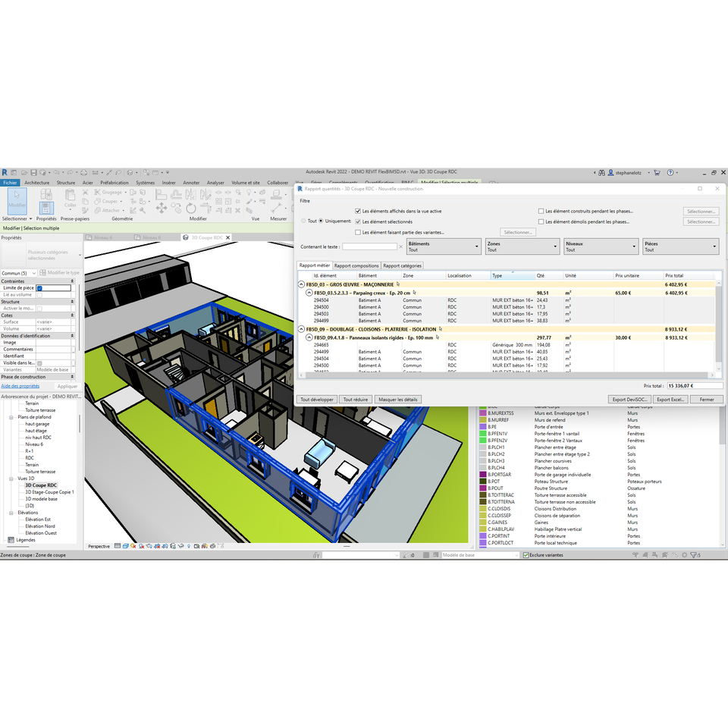Click the Contenant le texte input field

click(369, 246)
